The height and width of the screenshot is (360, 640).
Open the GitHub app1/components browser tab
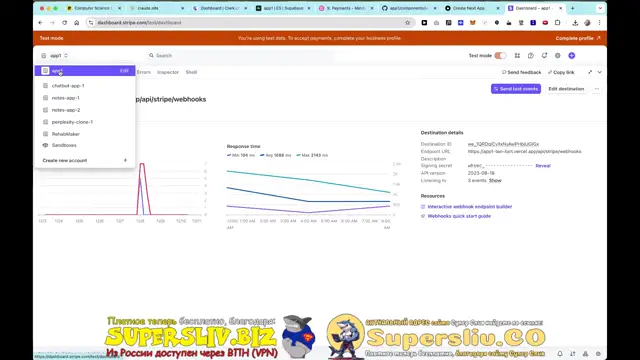tap(409, 8)
